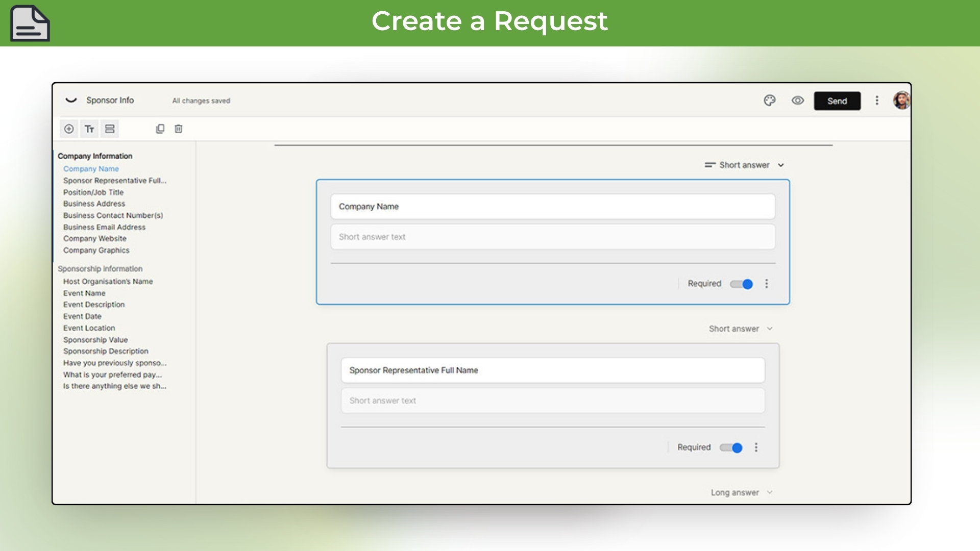The width and height of the screenshot is (980, 551).
Task: Toggle Required for Sponsor Representative question
Action: [730, 447]
